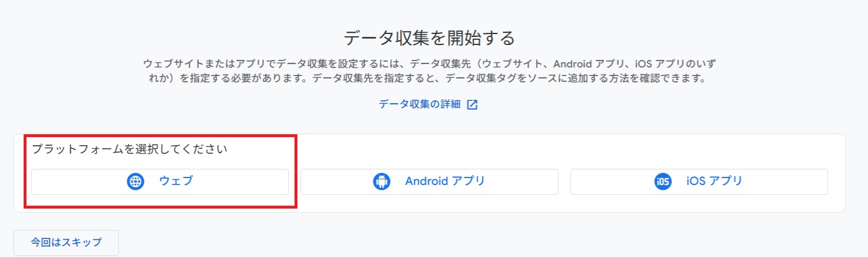Click the ウェブ text label
Image resolution: width=868 pixels, height=257 pixels.
tap(176, 182)
